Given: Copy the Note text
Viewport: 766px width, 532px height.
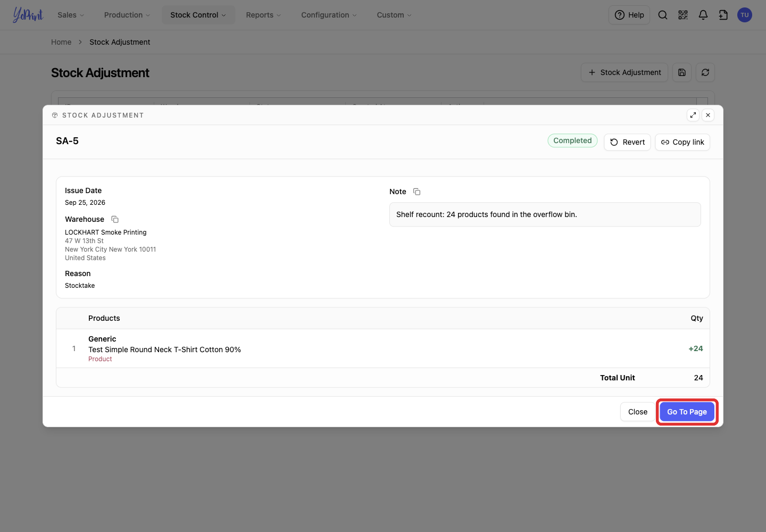Looking at the screenshot, I should tap(417, 192).
